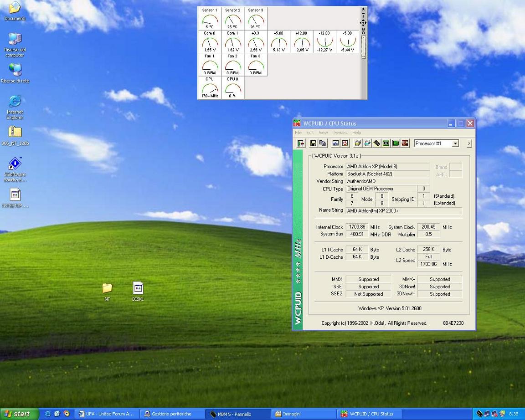Screen dimensions: 525x420
Task: Click the Save floppy disk icon in WCPUID
Action: click(x=314, y=143)
